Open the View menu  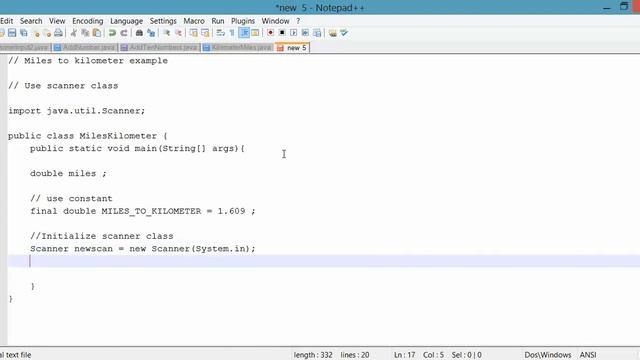(x=57, y=21)
